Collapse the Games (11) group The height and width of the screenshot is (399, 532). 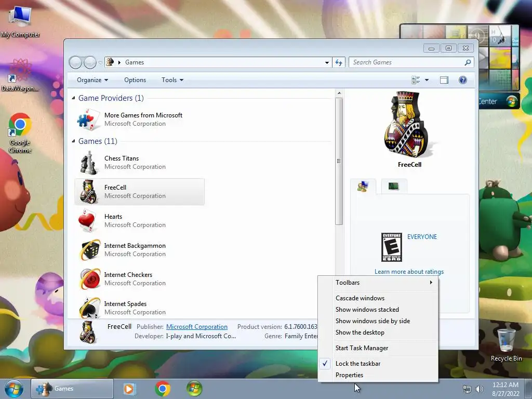point(74,141)
